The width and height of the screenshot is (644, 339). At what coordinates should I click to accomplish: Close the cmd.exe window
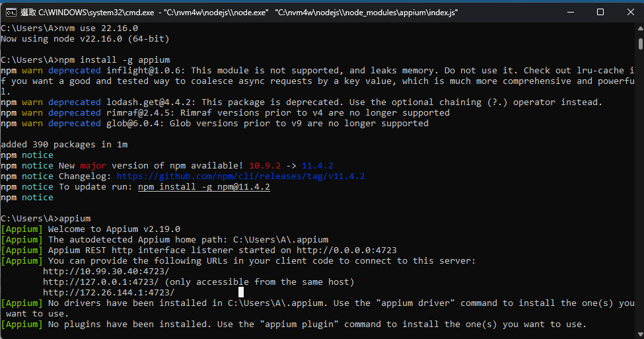click(630, 13)
